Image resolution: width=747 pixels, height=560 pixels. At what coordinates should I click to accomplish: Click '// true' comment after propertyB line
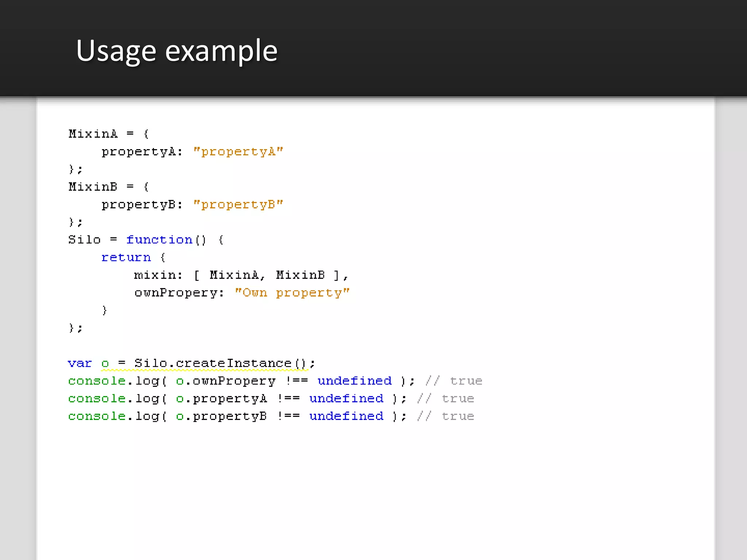point(446,416)
